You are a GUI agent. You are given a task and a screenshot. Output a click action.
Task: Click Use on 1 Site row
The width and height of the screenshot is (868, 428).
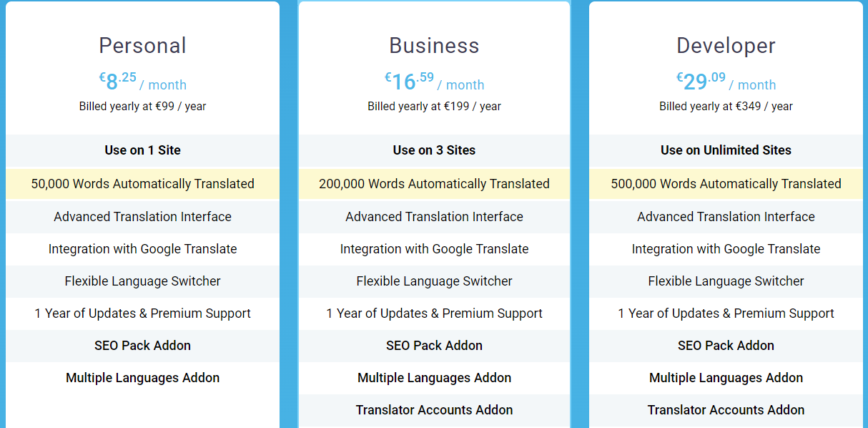click(x=142, y=150)
